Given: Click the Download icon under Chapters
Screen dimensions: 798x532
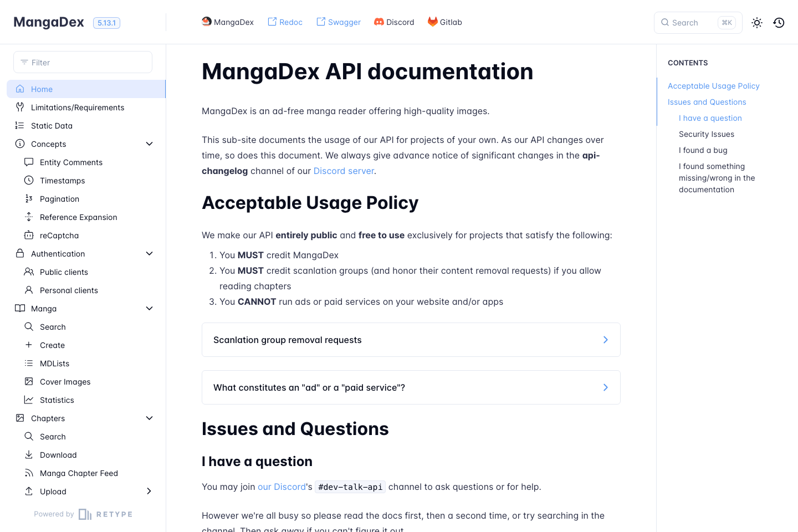Looking at the screenshot, I should (29, 454).
